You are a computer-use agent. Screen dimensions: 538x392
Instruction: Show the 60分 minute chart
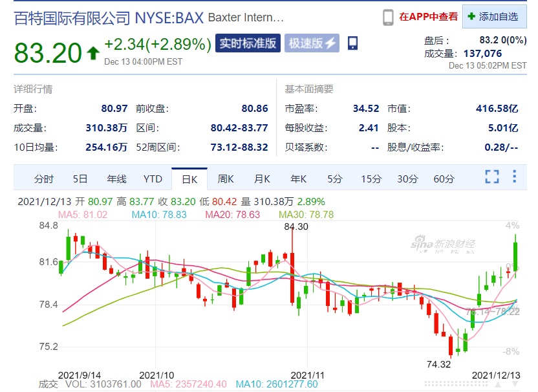click(x=444, y=179)
